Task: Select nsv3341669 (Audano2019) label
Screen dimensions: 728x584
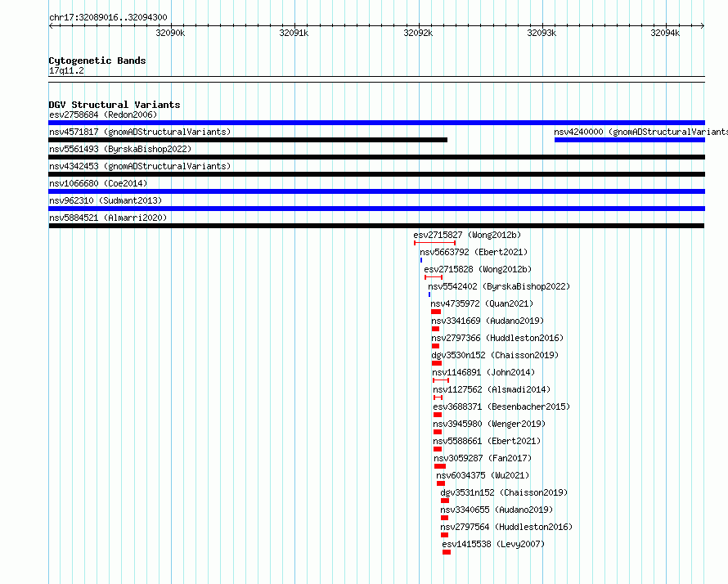Action: (487, 321)
